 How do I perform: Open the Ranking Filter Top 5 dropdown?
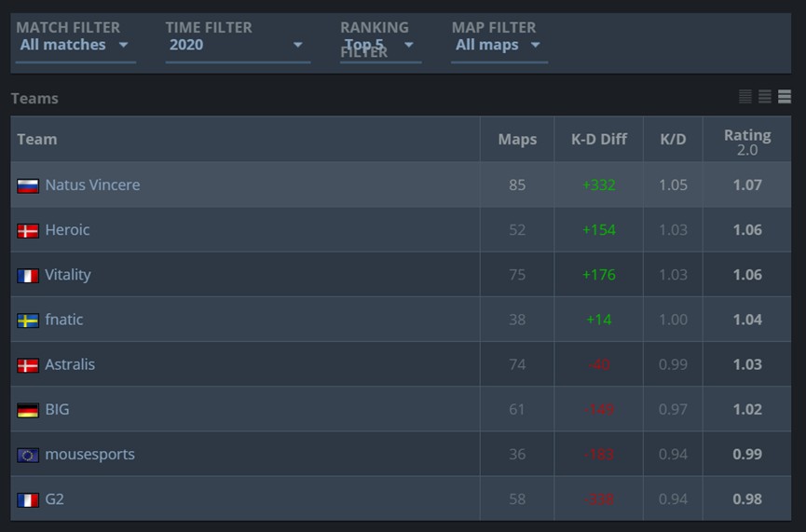[x=380, y=45]
